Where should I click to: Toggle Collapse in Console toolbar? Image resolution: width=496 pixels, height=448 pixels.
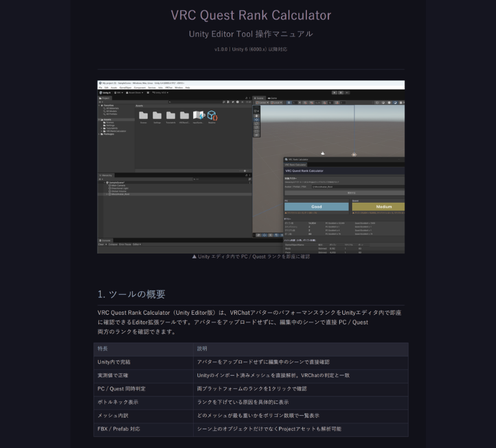click(x=113, y=244)
